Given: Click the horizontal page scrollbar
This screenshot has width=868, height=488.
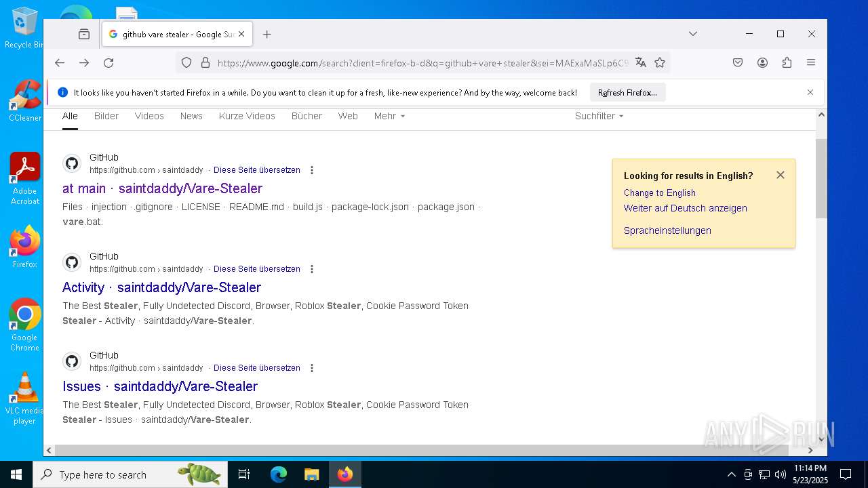Looking at the screenshot, I should click(422, 450).
